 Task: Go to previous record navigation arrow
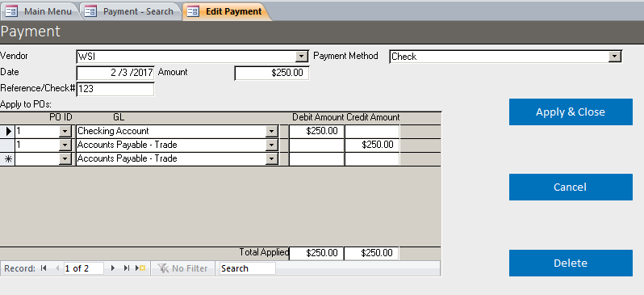click(x=57, y=268)
